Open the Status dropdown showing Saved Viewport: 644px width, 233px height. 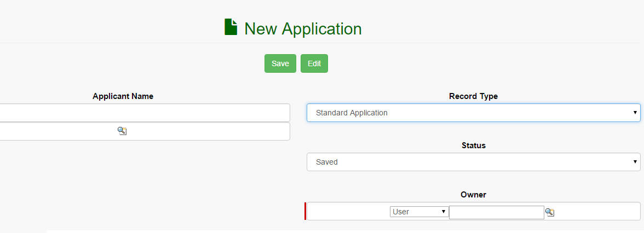(x=473, y=162)
